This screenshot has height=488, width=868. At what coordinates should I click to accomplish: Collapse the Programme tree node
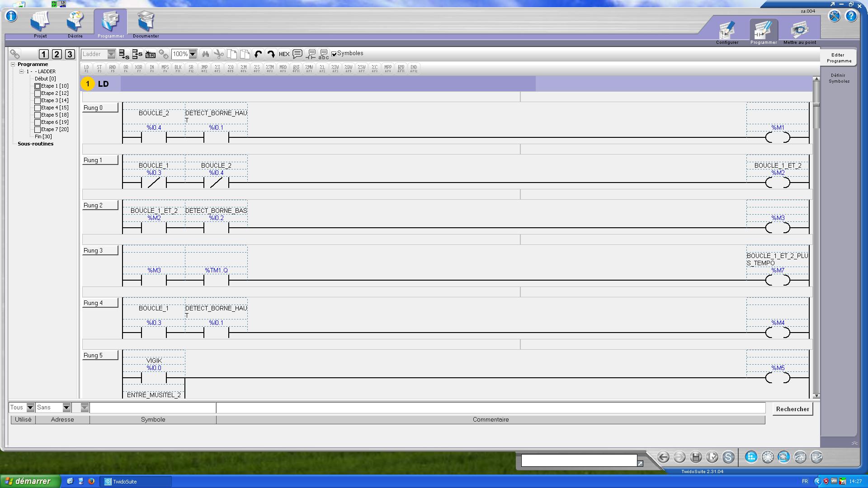(13, 64)
